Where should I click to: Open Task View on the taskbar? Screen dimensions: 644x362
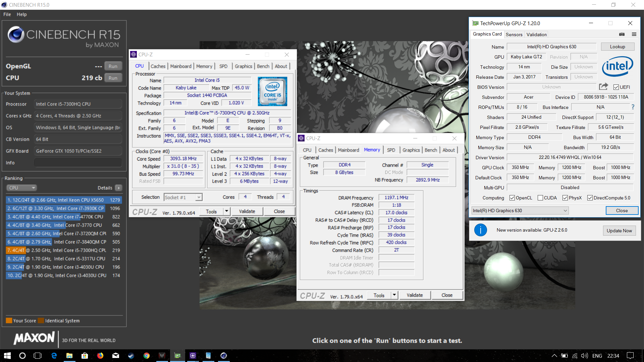click(38, 356)
